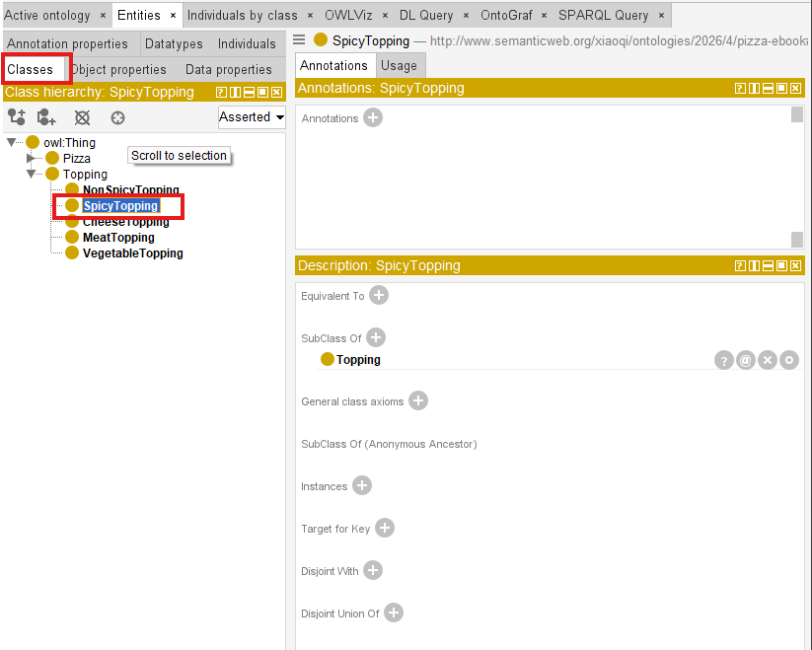Collapse the Topping class node
This screenshot has height=650, width=812.
click(x=31, y=174)
